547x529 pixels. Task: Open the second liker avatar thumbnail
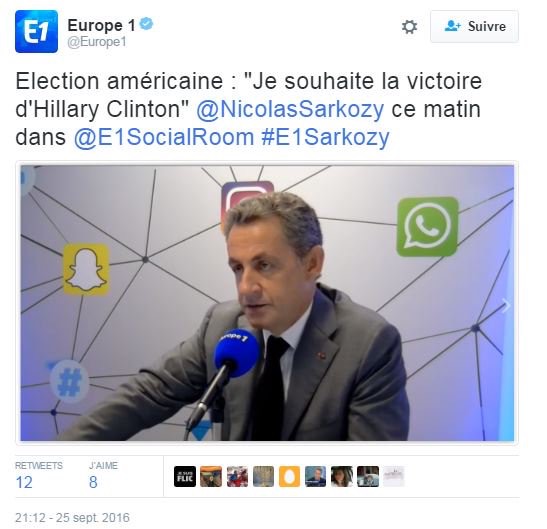[211, 476]
